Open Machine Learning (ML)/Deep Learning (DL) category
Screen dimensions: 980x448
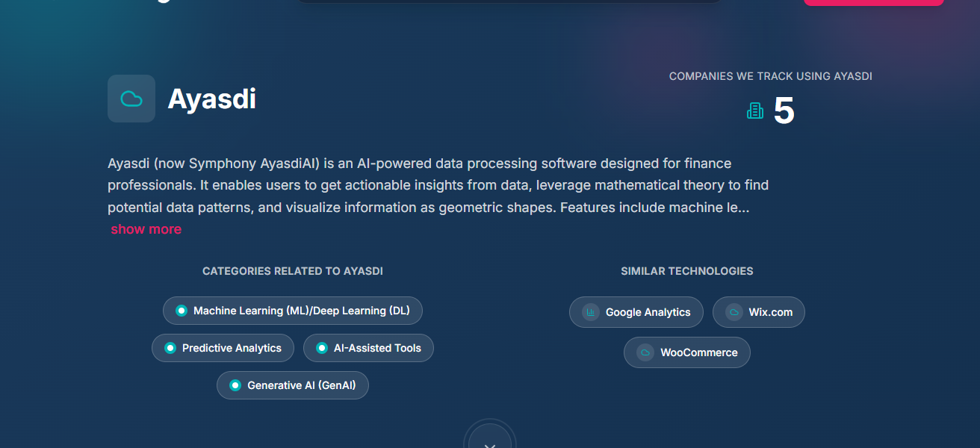tap(301, 311)
